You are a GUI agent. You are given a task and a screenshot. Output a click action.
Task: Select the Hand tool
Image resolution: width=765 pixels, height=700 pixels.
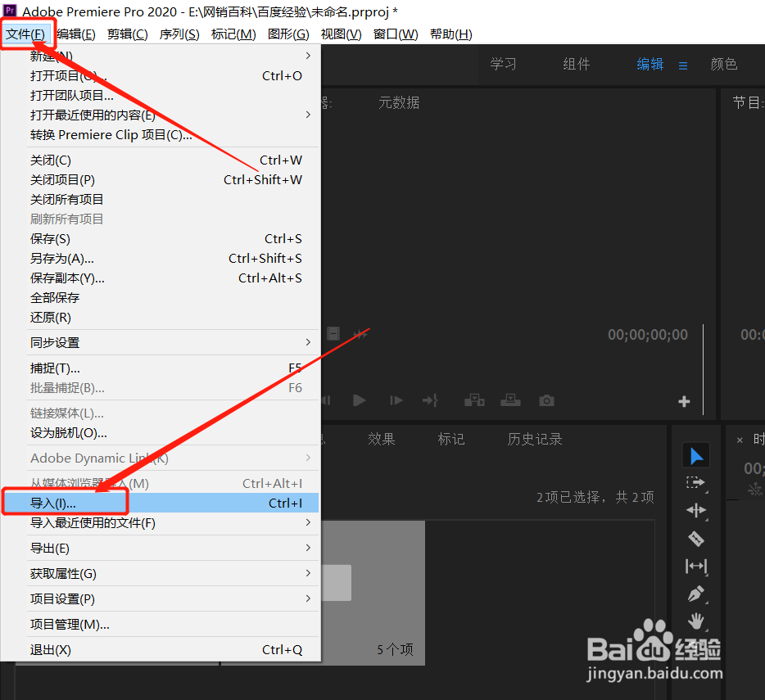click(x=696, y=621)
